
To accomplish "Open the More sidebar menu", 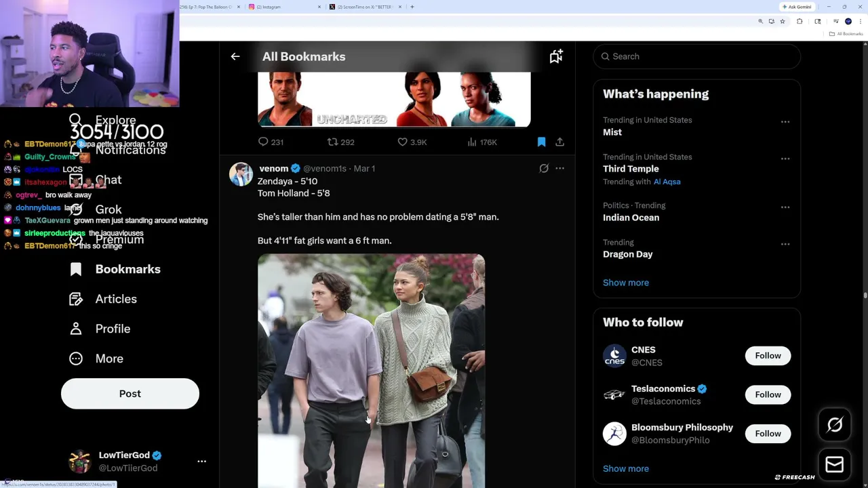I will point(96,359).
